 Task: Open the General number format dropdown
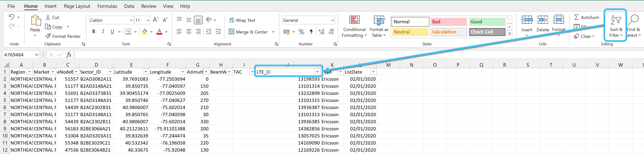[x=333, y=20]
